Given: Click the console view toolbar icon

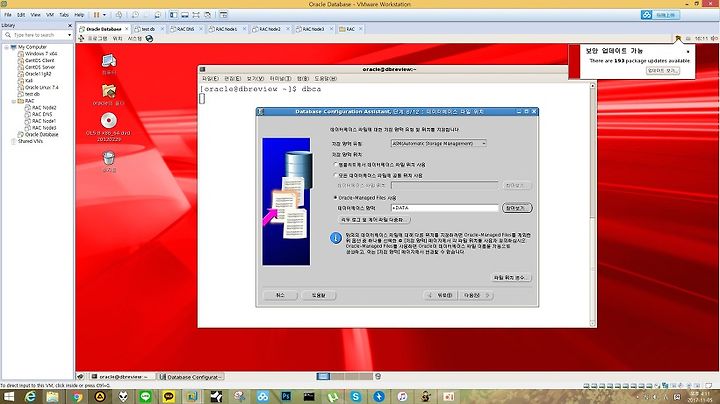Looking at the screenshot, I should tap(185, 15).
